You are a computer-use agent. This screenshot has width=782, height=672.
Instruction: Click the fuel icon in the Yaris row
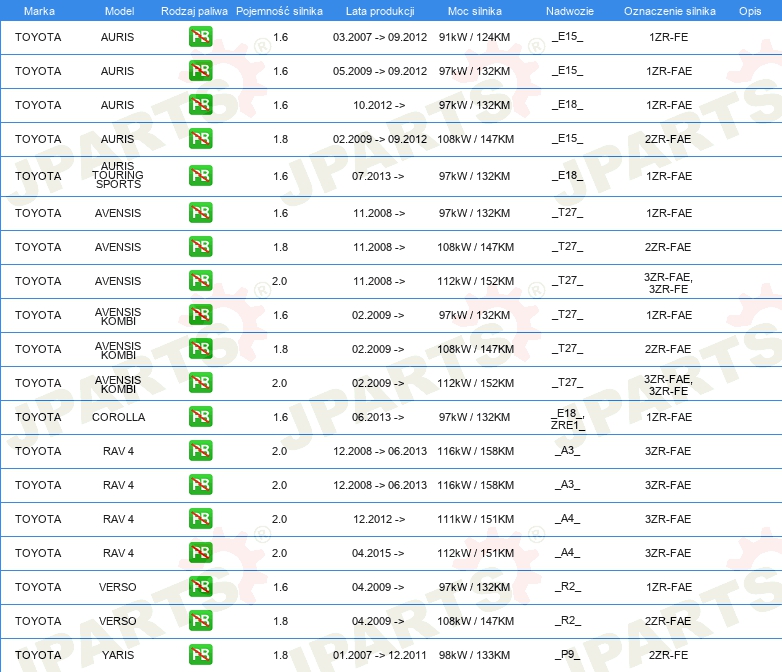click(200, 655)
